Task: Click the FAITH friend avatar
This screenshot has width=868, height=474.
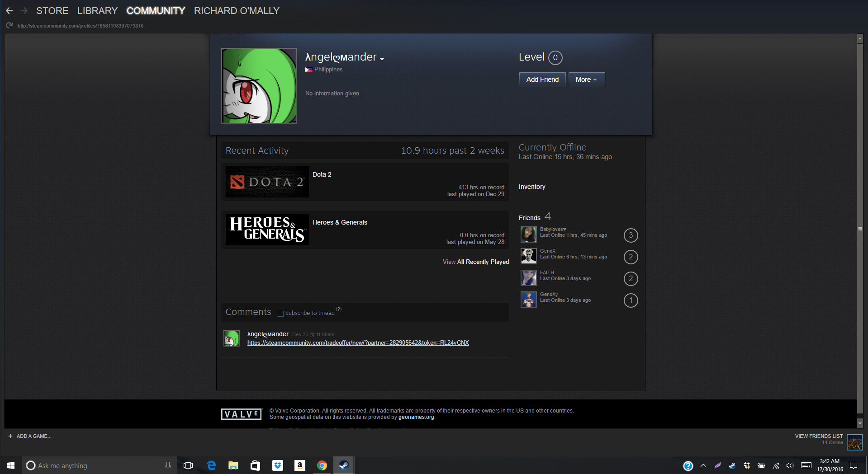Action: pyautogui.click(x=528, y=278)
